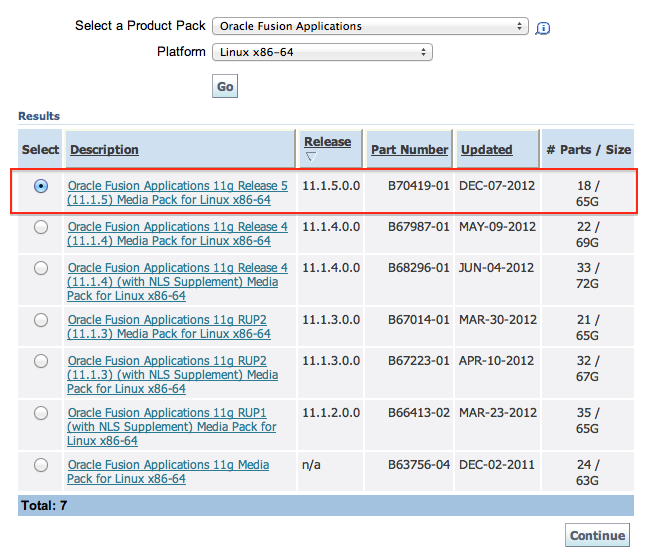Click size cell 35 / 65G
Screen dimensions: 645x554
point(587,420)
